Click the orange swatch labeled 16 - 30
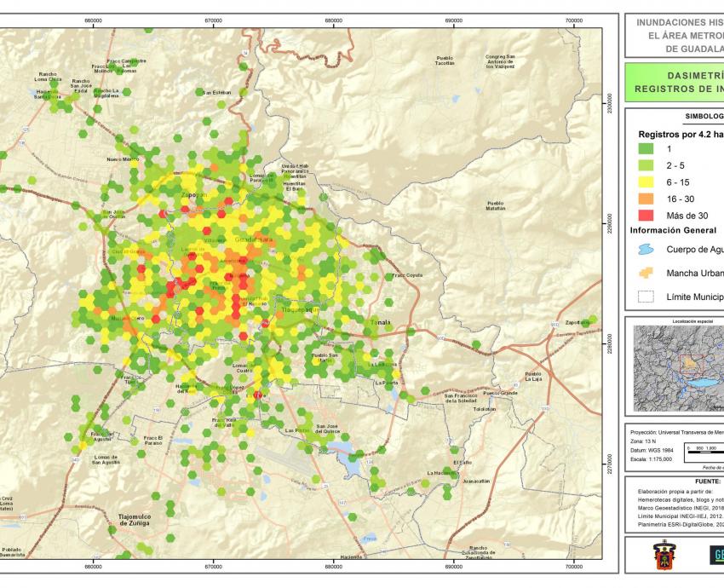The width and height of the screenshot is (724, 588). click(646, 199)
